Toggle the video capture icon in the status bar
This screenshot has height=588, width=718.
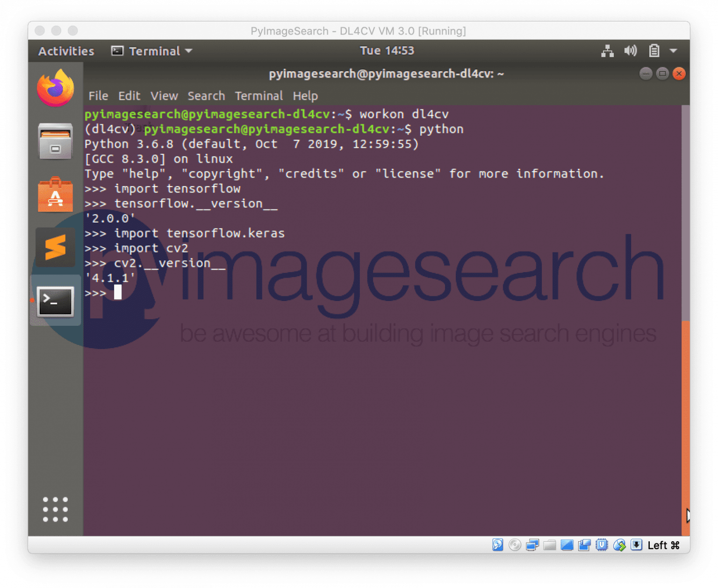point(584,545)
